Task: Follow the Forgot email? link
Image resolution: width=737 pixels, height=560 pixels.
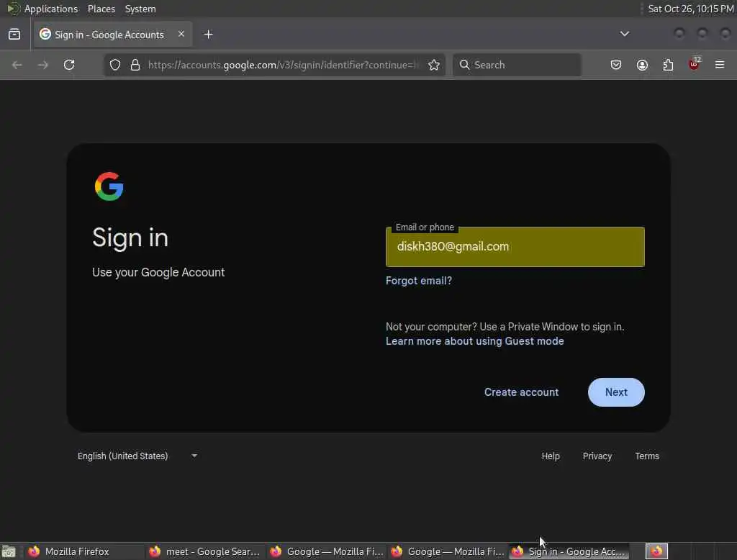Action: pos(418,281)
